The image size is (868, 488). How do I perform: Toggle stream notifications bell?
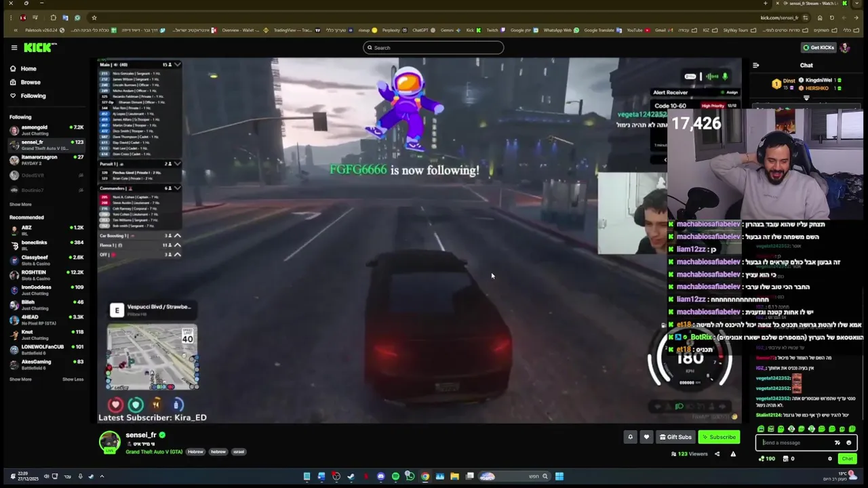click(630, 437)
